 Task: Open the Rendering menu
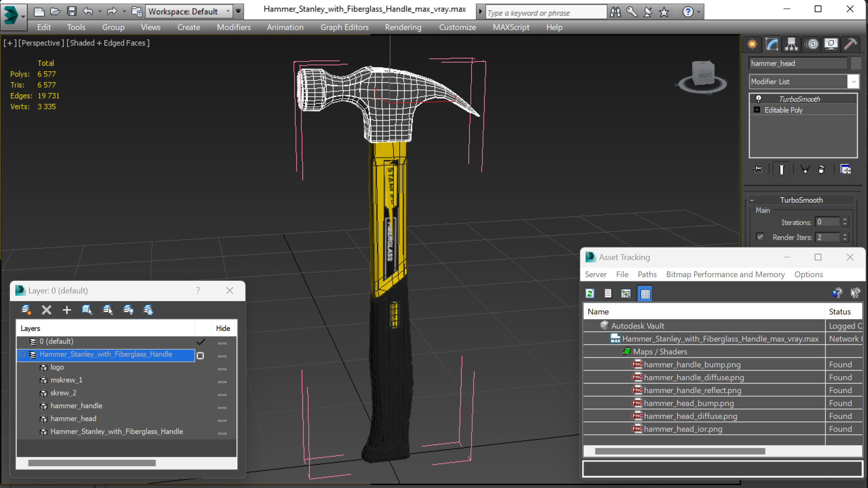pos(403,27)
